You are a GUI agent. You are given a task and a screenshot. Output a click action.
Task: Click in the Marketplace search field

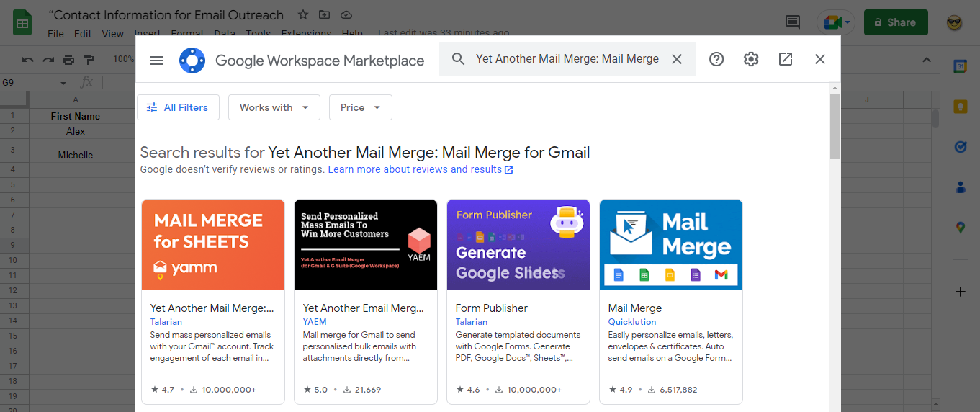click(567, 59)
